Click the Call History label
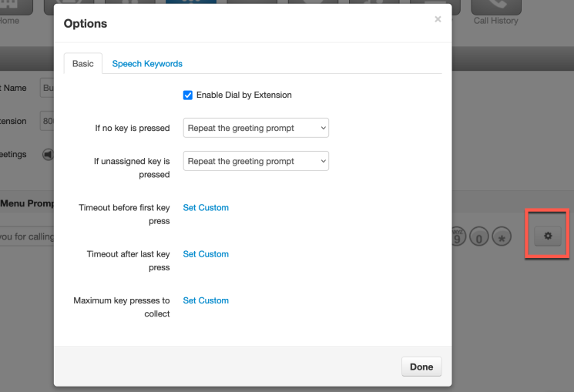Screen dimensions: 574x392 496,21
